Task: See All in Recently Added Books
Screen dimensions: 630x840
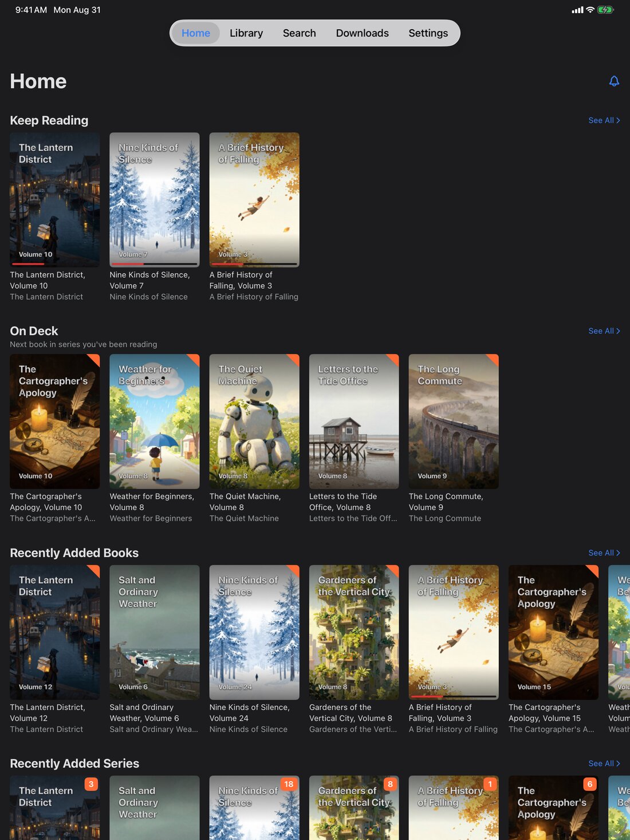Action: (x=604, y=553)
